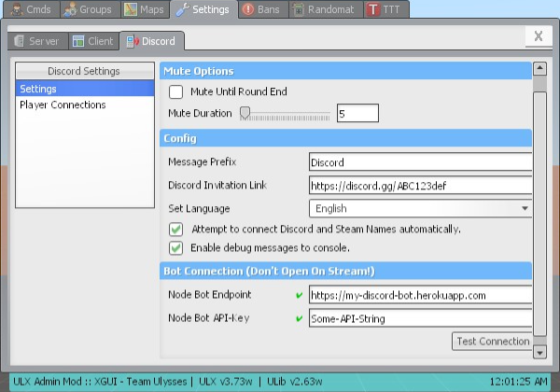Open the Set Language dropdown
The width and height of the screenshot is (560, 392).
click(x=420, y=208)
